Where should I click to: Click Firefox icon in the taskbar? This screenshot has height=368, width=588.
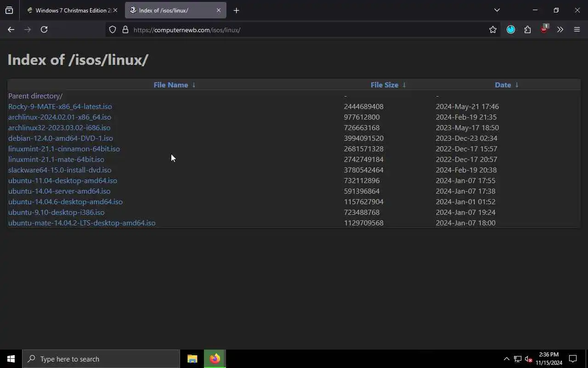coord(215,359)
